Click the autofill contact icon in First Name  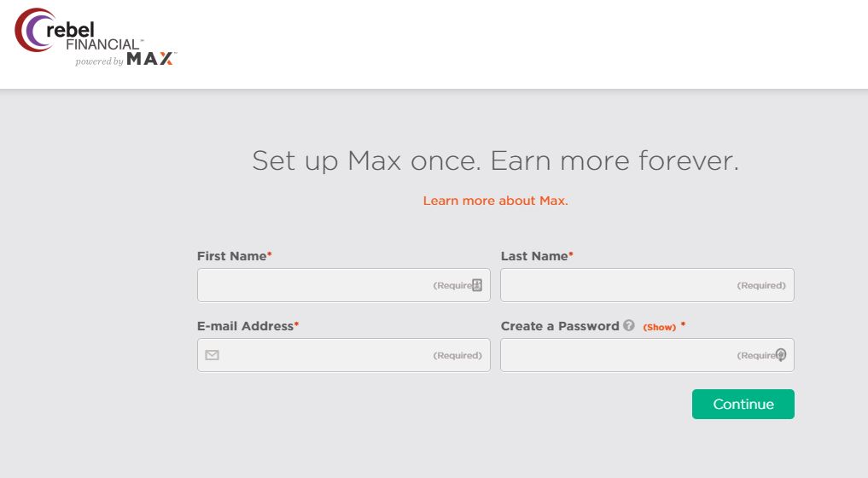[x=477, y=285]
